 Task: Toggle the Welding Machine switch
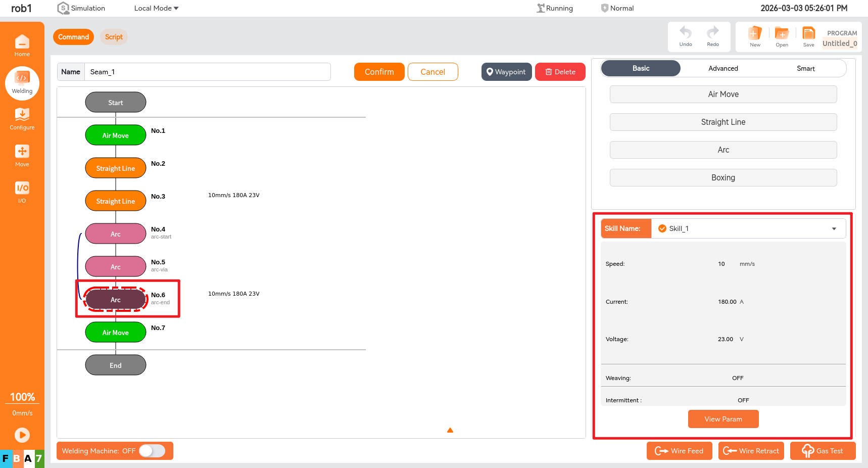coord(152,451)
